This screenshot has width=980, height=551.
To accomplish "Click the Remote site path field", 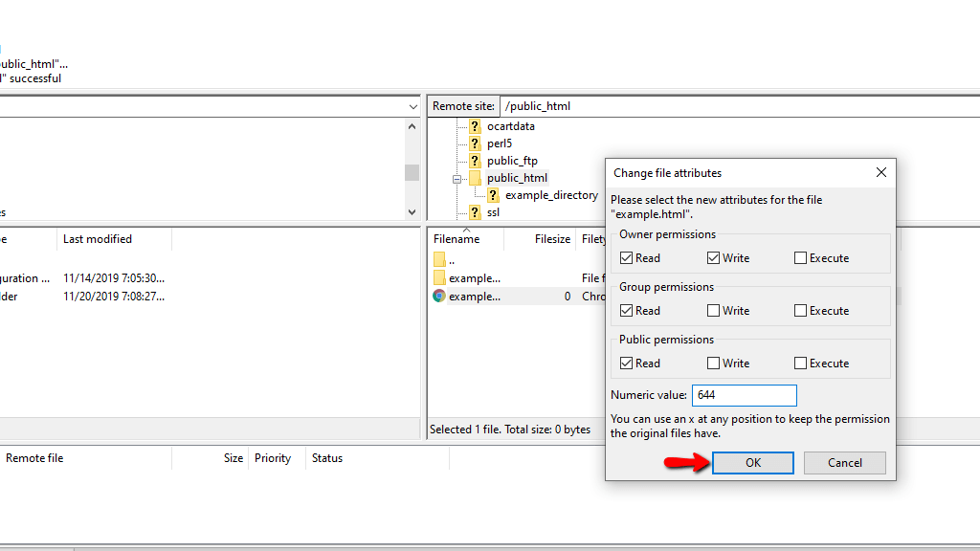I will (x=740, y=106).
